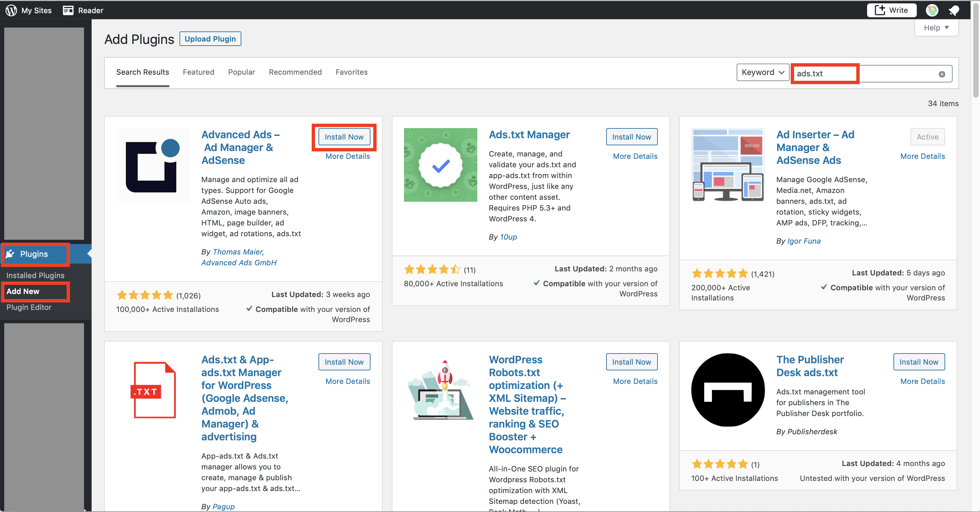Click the Add Plugins page heading

pyautogui.click(x=139, y=39)
